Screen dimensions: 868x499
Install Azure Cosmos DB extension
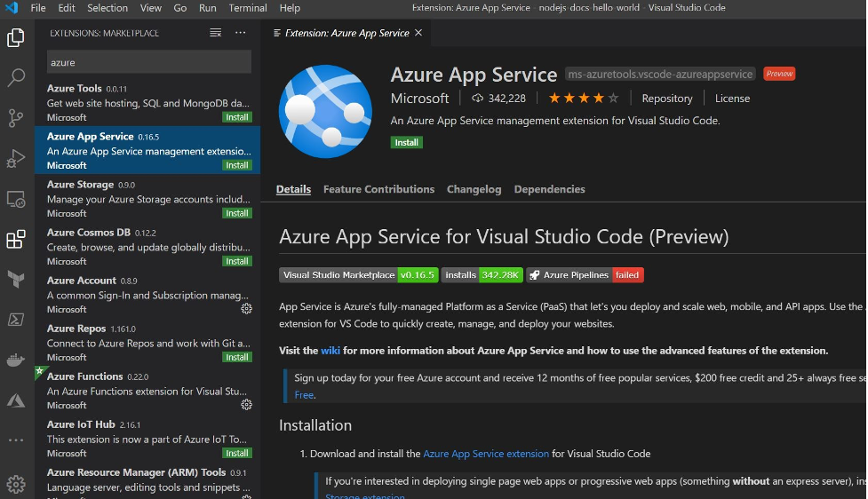[x=237, y=261]
